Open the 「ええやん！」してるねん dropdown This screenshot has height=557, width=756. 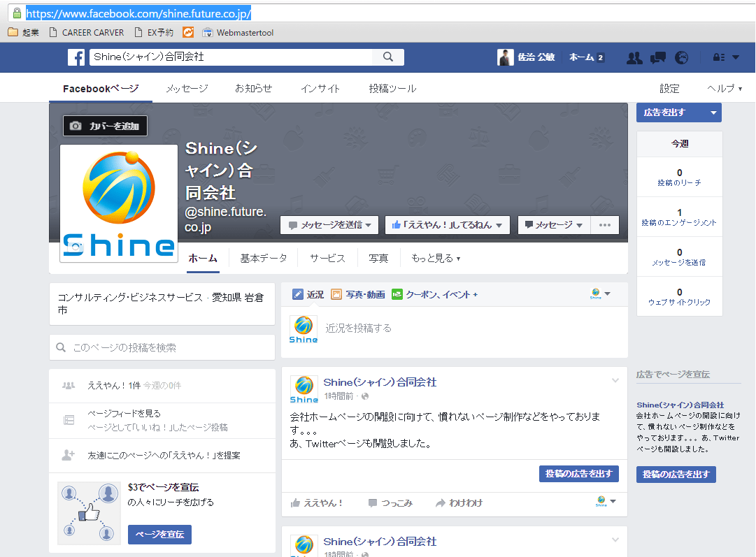(x=448, y=225)
